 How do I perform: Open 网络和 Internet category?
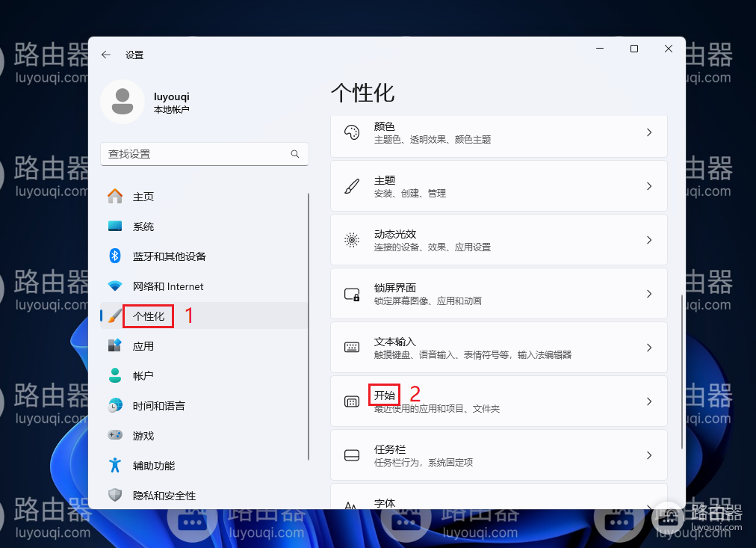coord(204,286)
